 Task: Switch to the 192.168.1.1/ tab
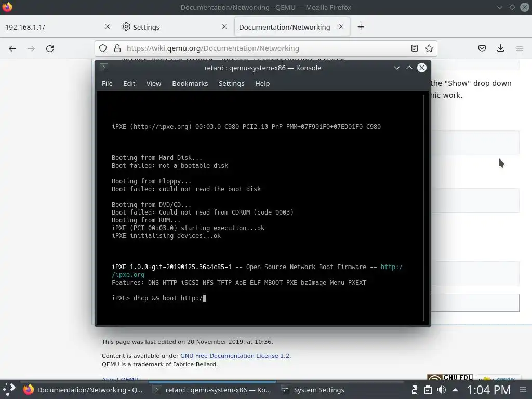[57, 27]
